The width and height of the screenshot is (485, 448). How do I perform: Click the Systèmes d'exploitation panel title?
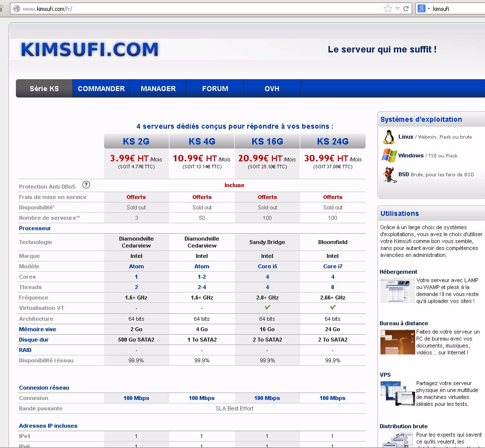[421, 119]
